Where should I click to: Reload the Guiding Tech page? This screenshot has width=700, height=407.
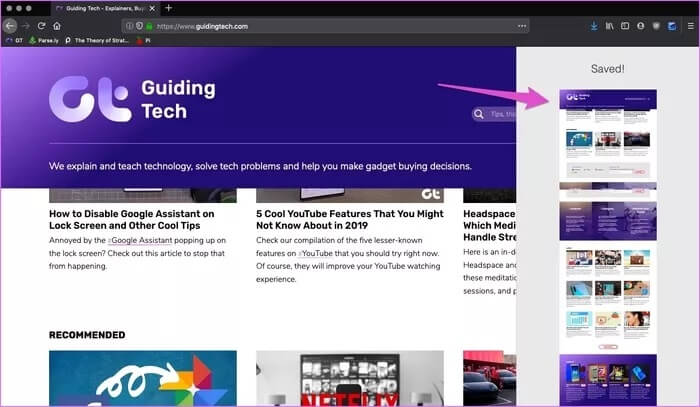coord(42,26)
